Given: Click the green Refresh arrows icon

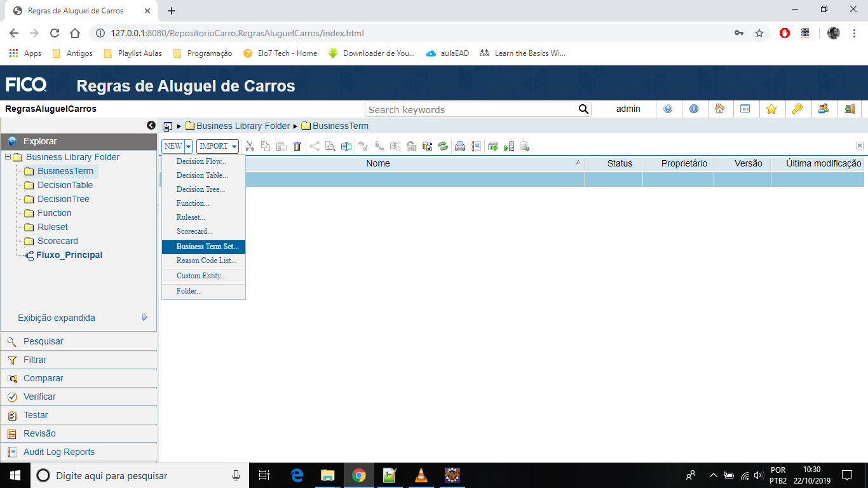Looking at the screenshot, I should pos(443,146).
